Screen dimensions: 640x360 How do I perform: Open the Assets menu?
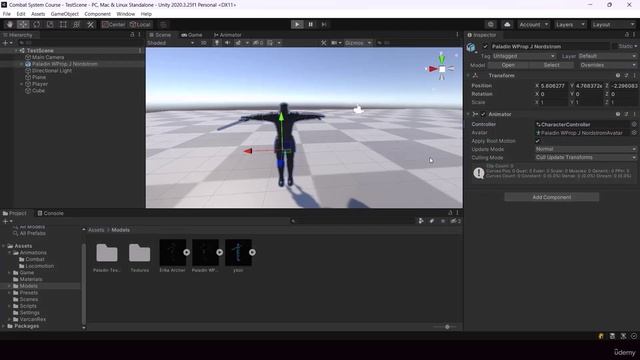pos(38,14)
